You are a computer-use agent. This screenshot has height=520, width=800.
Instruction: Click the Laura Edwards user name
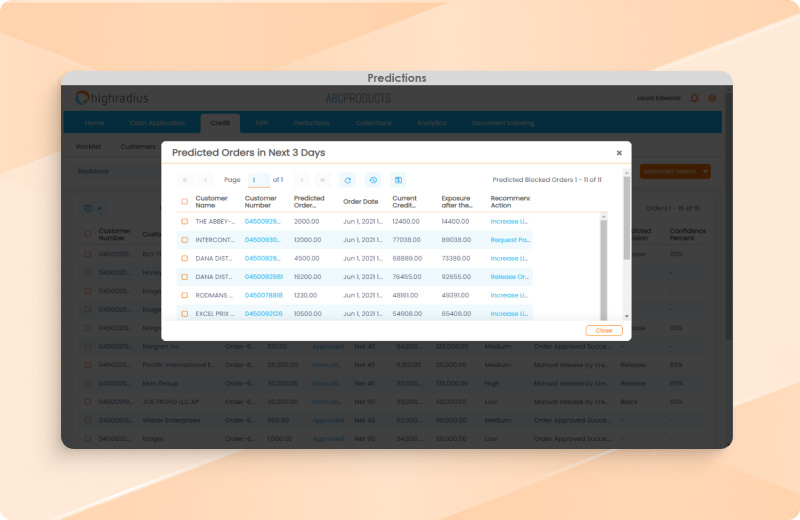(x=659, y=98)
